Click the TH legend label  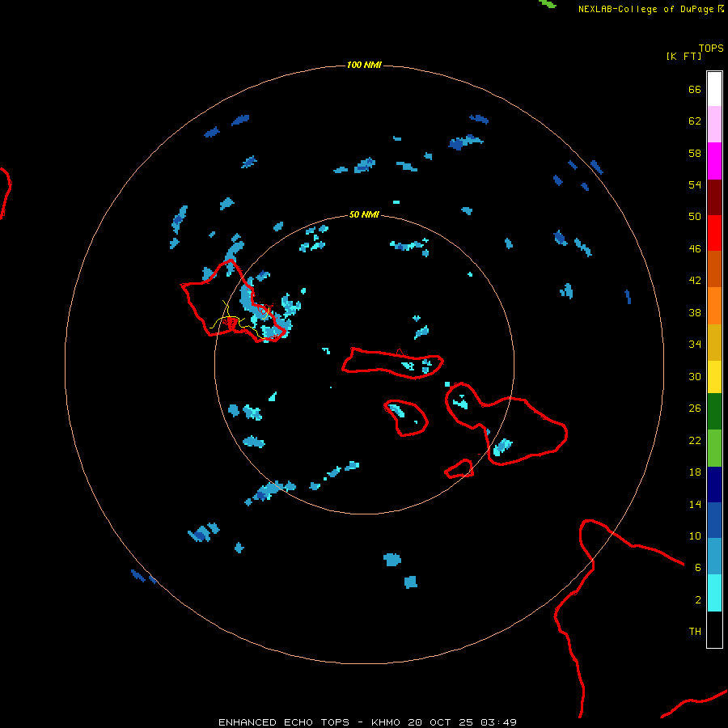pyautogui.click(x=695, y=631)
